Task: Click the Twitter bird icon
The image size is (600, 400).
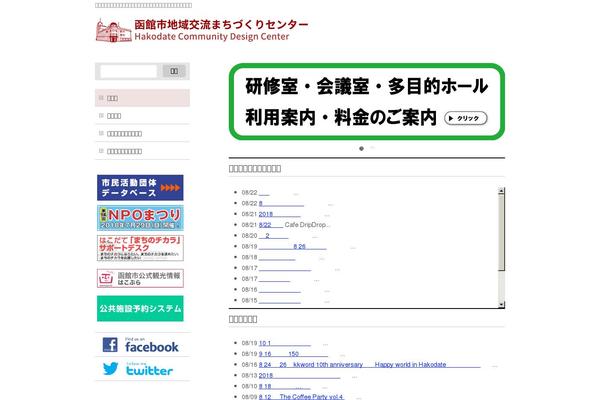Action: [x=111, y=369]
